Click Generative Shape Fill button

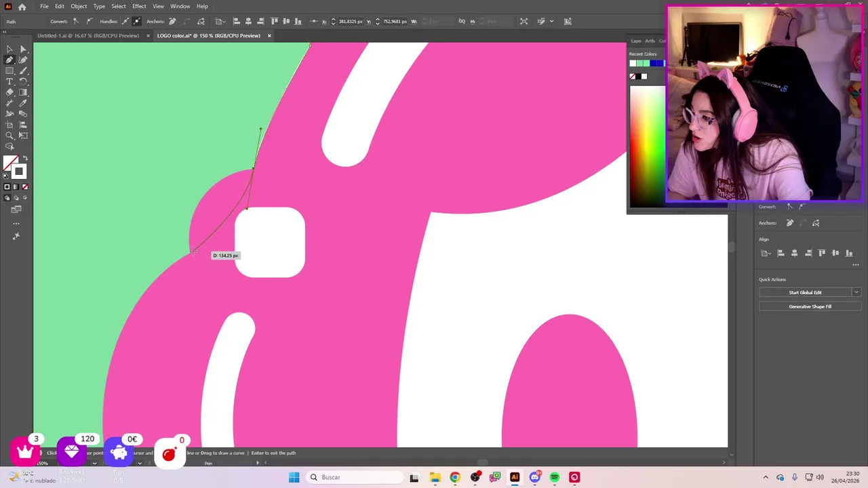click(x=810, y=306)
